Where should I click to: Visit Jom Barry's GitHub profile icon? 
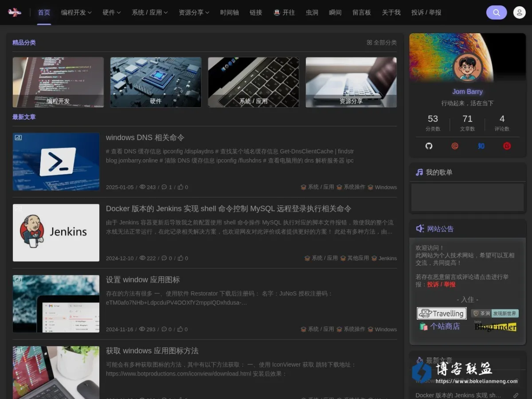[x=429, y=146]
